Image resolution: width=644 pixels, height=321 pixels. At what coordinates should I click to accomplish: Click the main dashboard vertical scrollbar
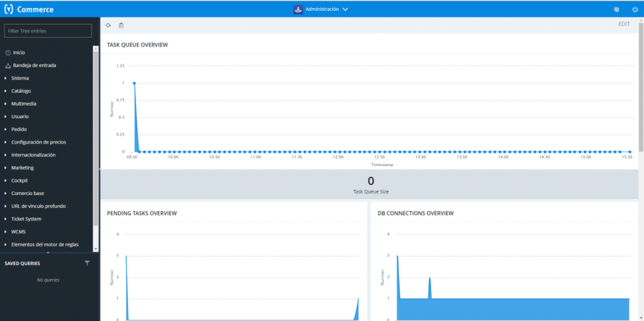click(x=641, y=86)
